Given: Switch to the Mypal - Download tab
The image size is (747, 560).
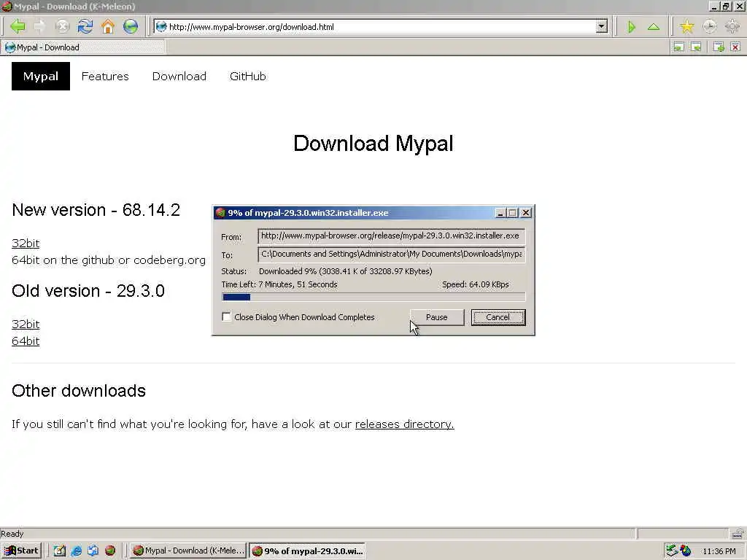Looking at the screenshot, I should click(82, 47).
